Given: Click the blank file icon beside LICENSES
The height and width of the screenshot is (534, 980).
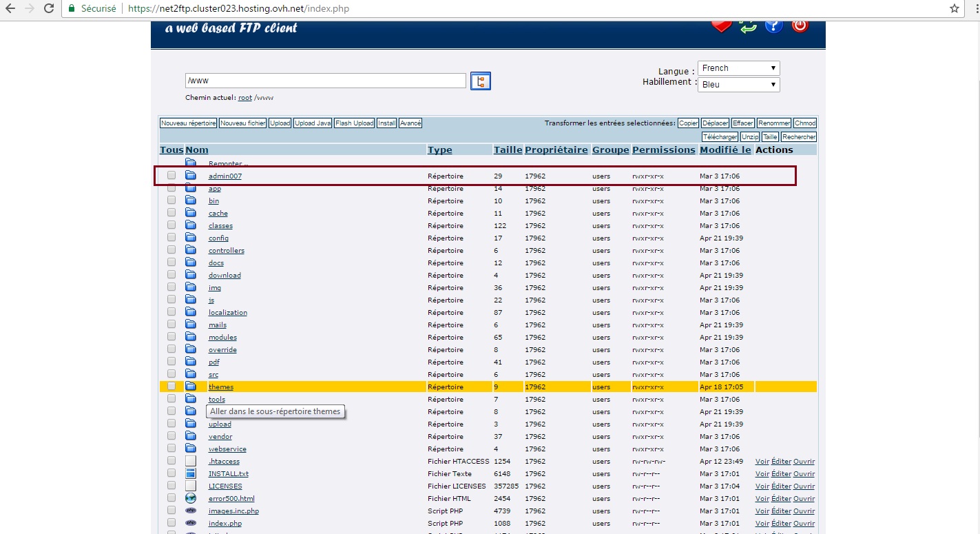Looking at the screenshot, I should click(x=191, y=486).
